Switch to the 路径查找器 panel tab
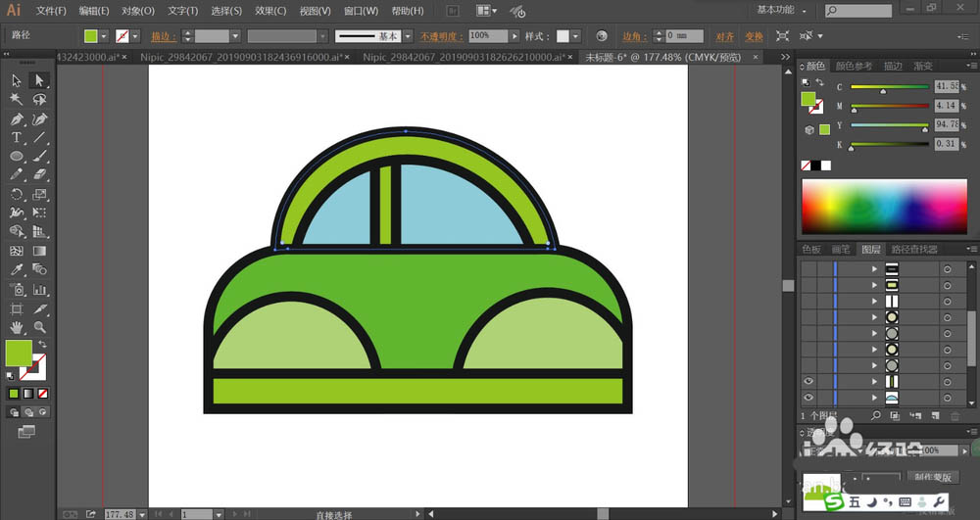Viewport: 980px width, 520px height. pos(911,250)
